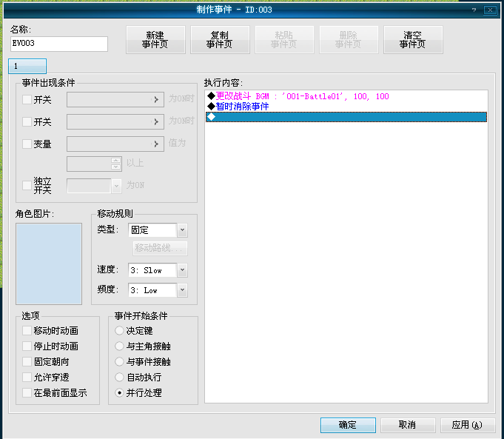Click the 移动路线... button
The image size is (504, 439).
point(160,248)
